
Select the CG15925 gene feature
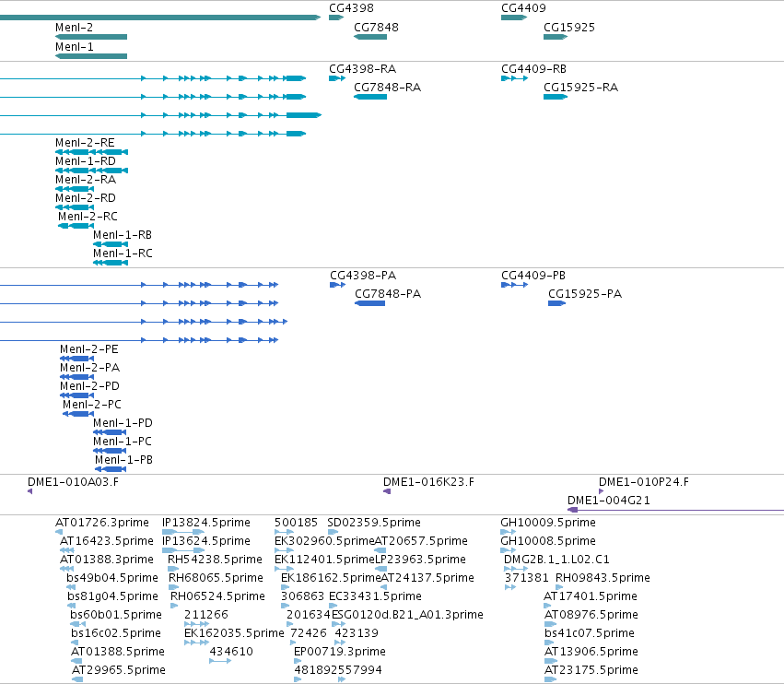coord(555,37)
